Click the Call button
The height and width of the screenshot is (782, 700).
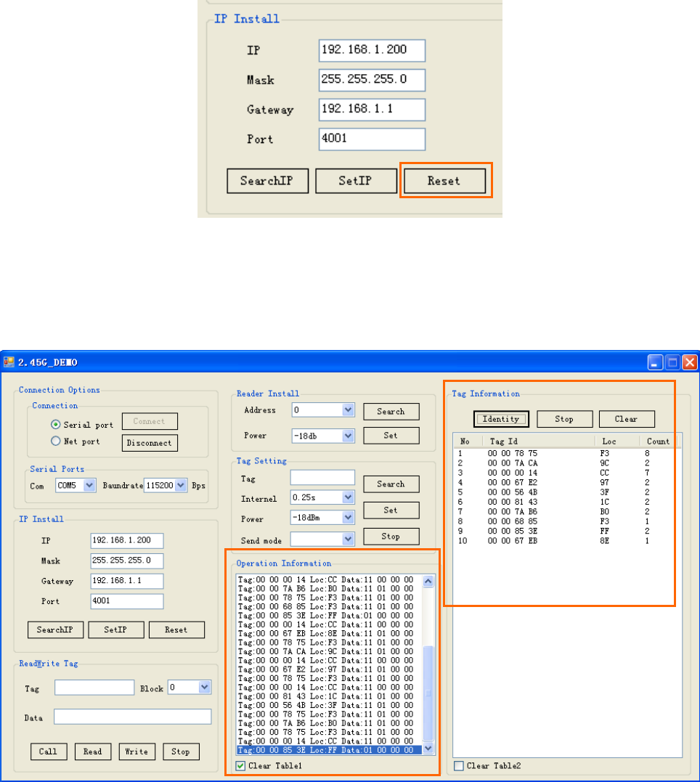[49, 752]
